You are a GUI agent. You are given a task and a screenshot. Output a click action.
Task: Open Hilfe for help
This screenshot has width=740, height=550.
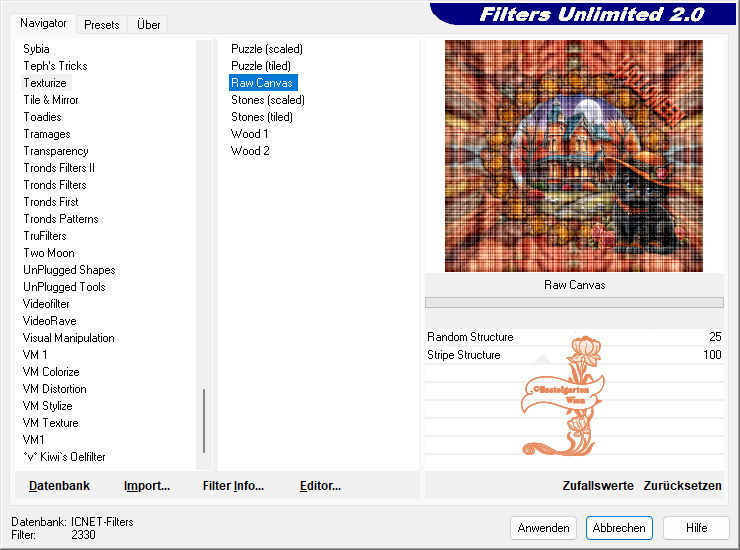696,528
